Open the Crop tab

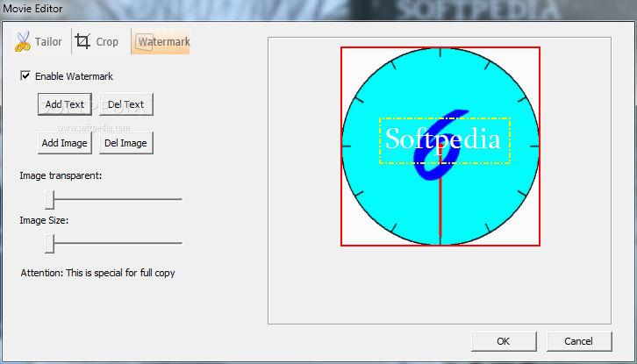tap(99, 41)
